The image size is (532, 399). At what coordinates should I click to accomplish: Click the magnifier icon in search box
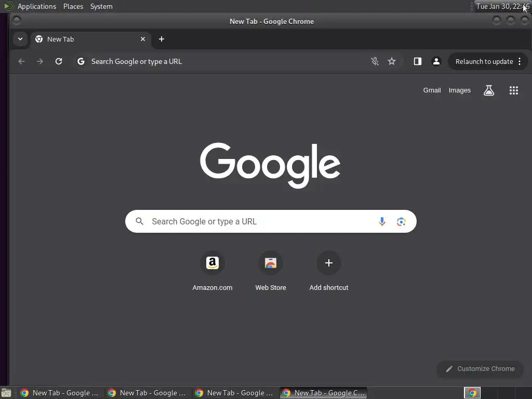(x=139, y=221)
